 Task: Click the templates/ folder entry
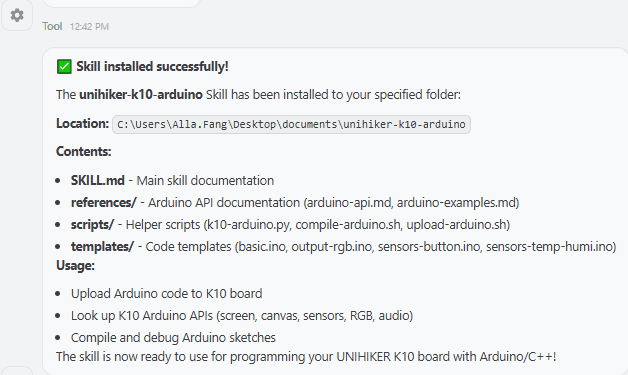pyautogui.click(x=102, y=246)
